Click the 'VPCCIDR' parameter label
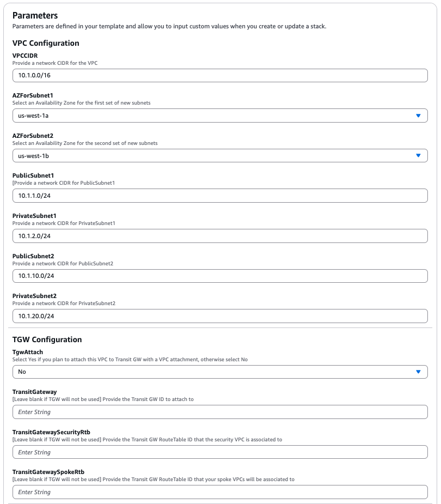 (25, 56)
